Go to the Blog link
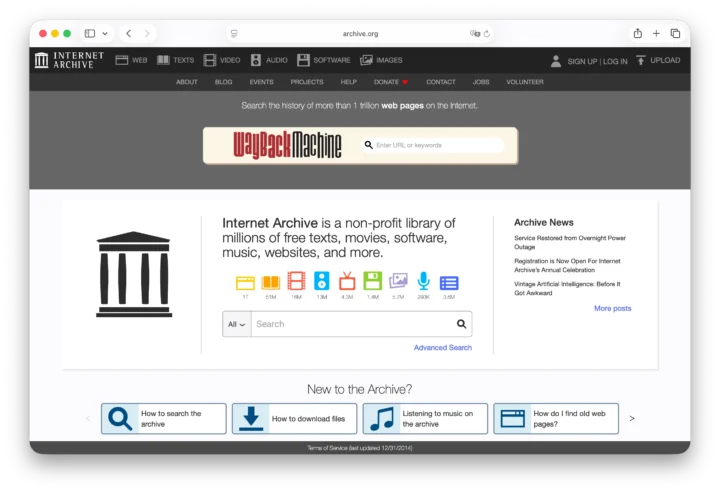 224,82
